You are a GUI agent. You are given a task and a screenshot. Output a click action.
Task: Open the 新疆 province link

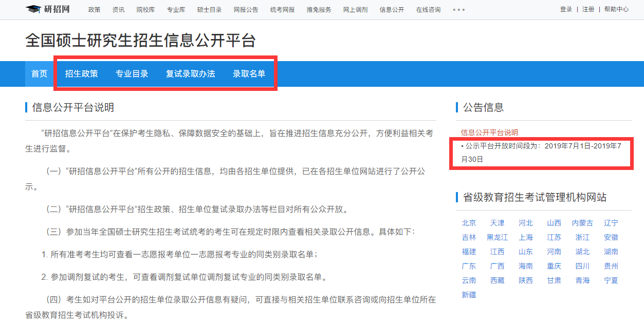(469, 295)
